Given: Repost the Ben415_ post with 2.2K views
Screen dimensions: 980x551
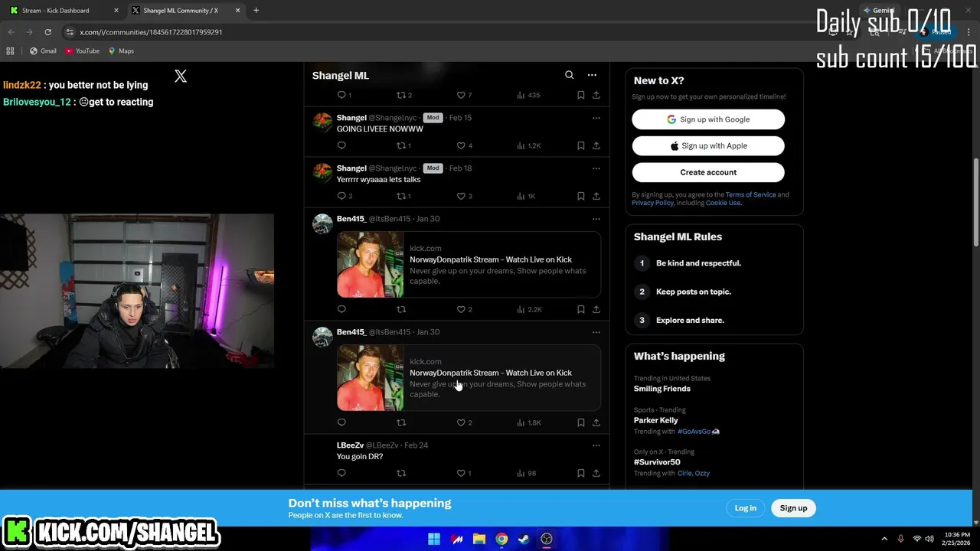Looking at the screenshot, I should pos(401,309).
